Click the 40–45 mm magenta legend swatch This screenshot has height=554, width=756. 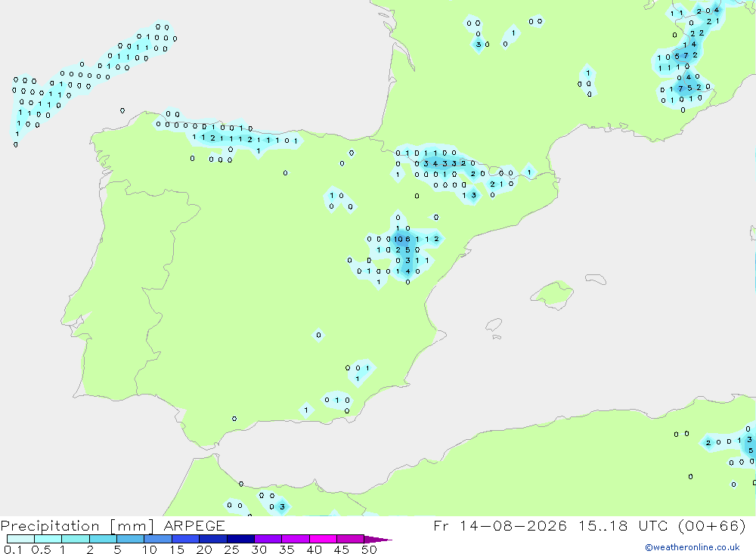(323, 539)
